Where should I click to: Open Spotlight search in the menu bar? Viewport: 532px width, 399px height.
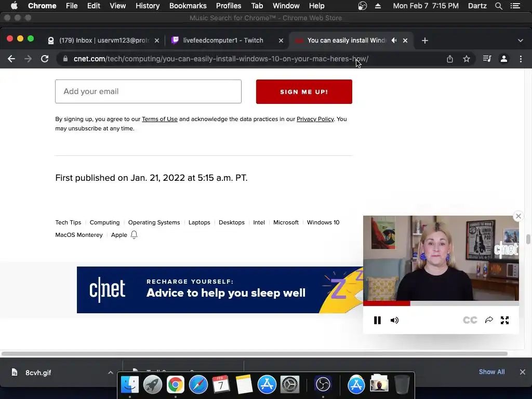pyautogui.click(x=498, y=6)
